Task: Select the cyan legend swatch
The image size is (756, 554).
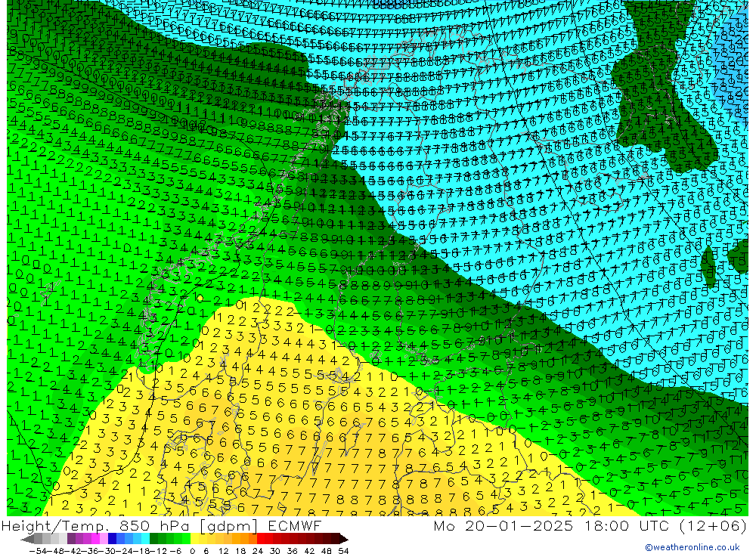Action: pyautogui.click(x=145, y=539)
